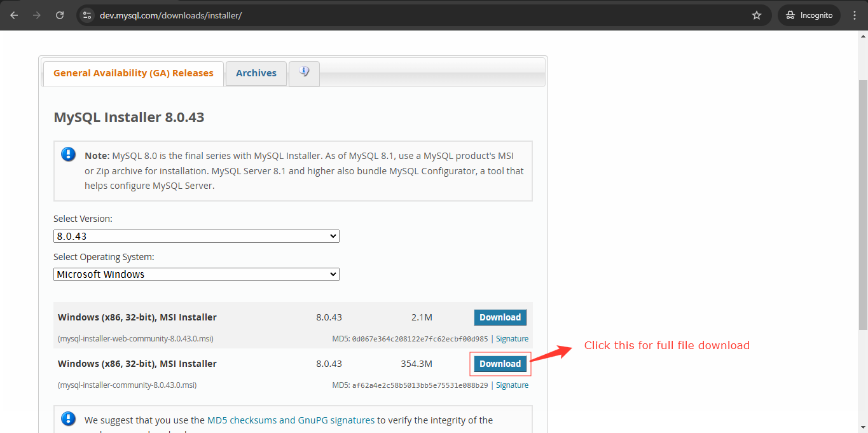Image resolution: width=868 pixels, height=433 pixels.
Task: Reload the page with the refresh icon
Action: tap(60, 15)
